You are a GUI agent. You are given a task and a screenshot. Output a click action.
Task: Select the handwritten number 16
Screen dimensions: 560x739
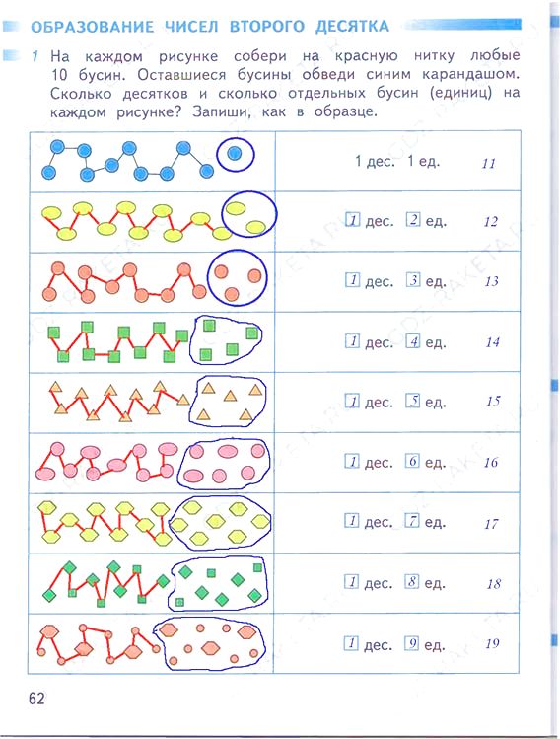tap(491, 463)
